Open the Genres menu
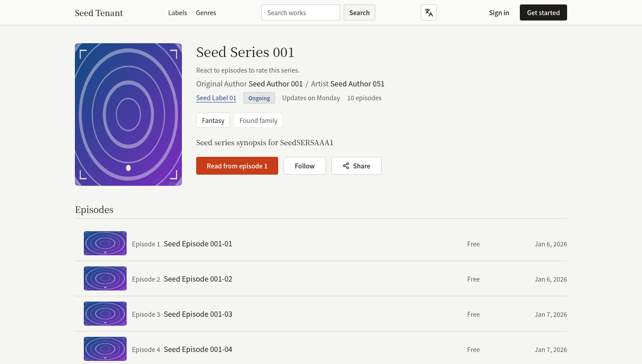 click(206, 13)
